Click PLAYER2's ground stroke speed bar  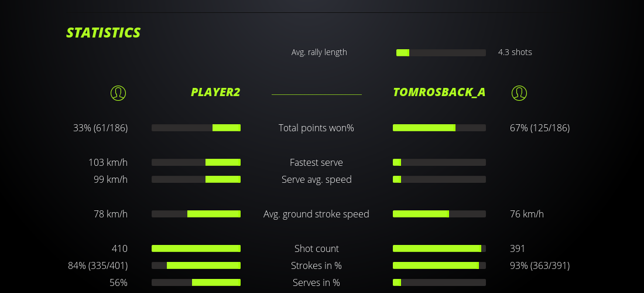point(196,214)
